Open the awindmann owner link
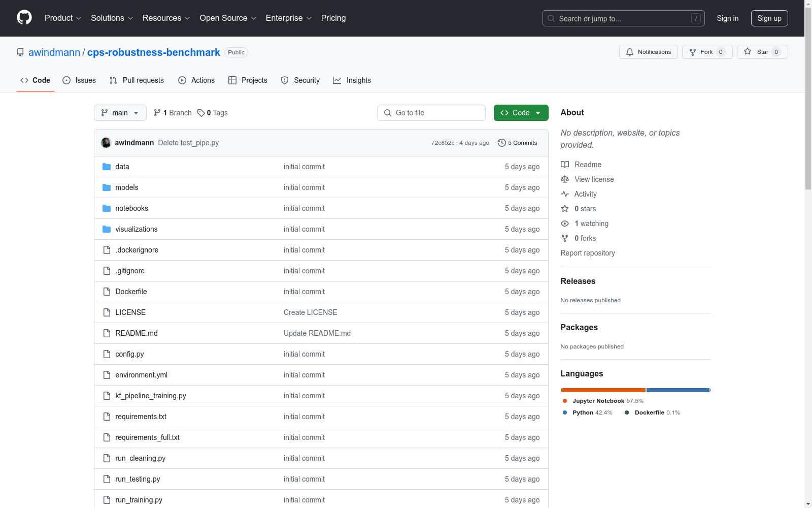 [54, 52]
